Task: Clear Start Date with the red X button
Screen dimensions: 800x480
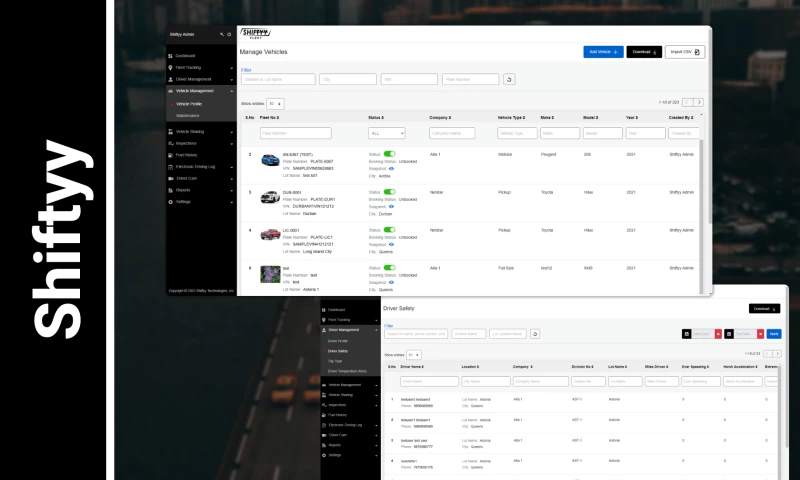Action: (718, 334)
